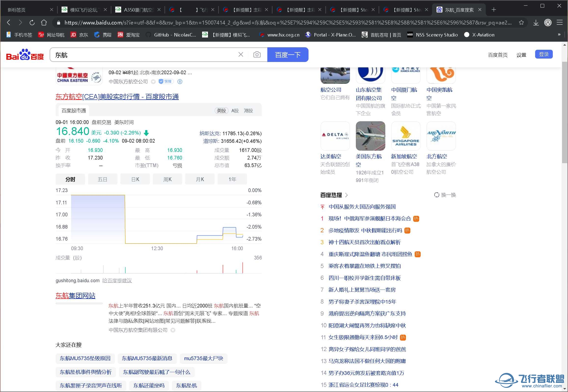Reload the page with the refresh icon
The width and height of the screenshot is (568, 392).
pos(32,22)
